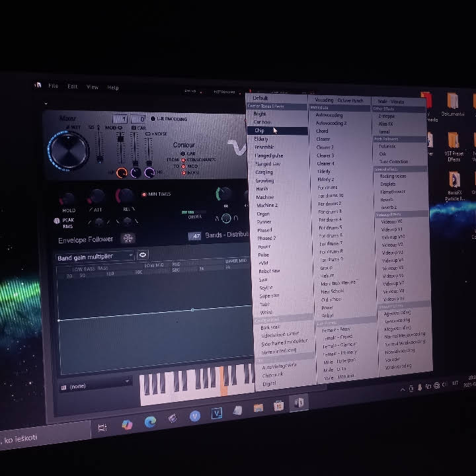Click the orange HP filter knob
476x476 pixels.
[x=122, y=173]
